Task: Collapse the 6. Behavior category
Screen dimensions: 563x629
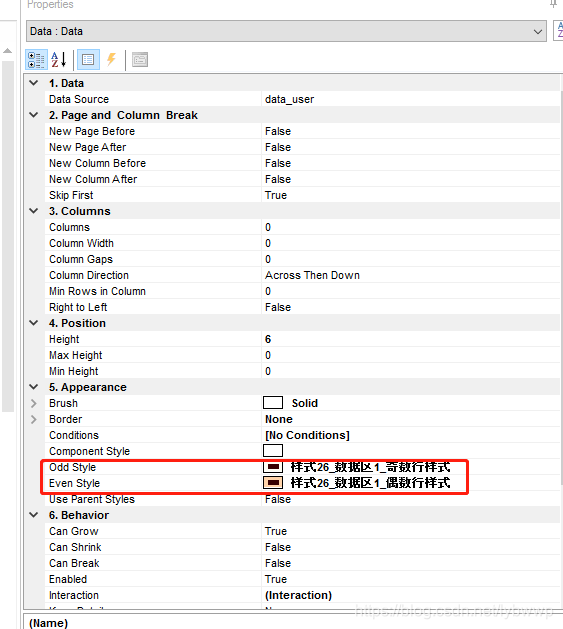Action: pos(34,515)
